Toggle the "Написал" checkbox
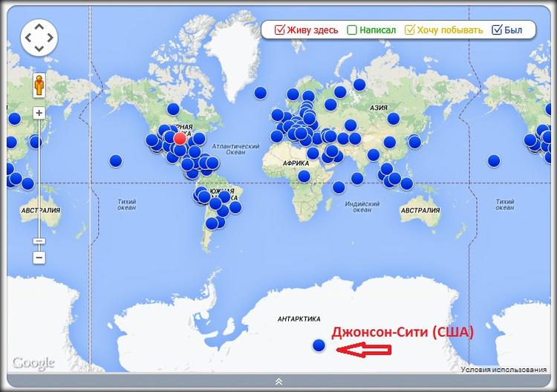The width and height of the screenshot is (557, 392). click(x=352, y=30)
